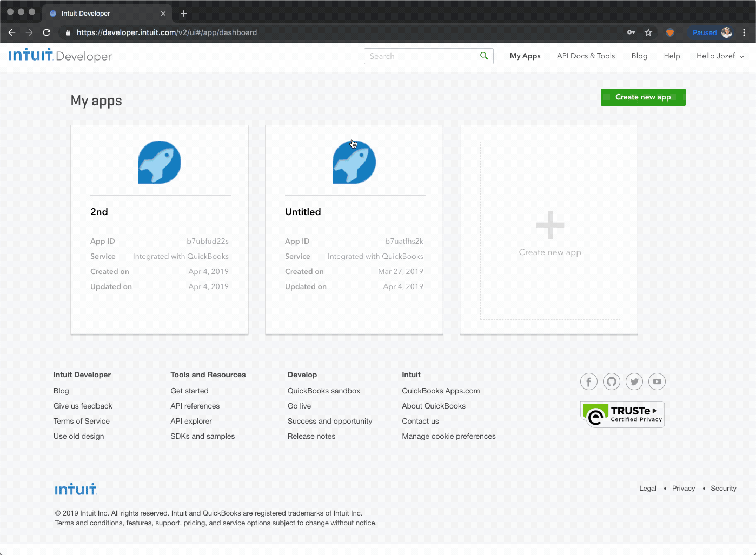Click the Privacy footer link
This screenshot has width=756, height=555.
pos(684,489)
